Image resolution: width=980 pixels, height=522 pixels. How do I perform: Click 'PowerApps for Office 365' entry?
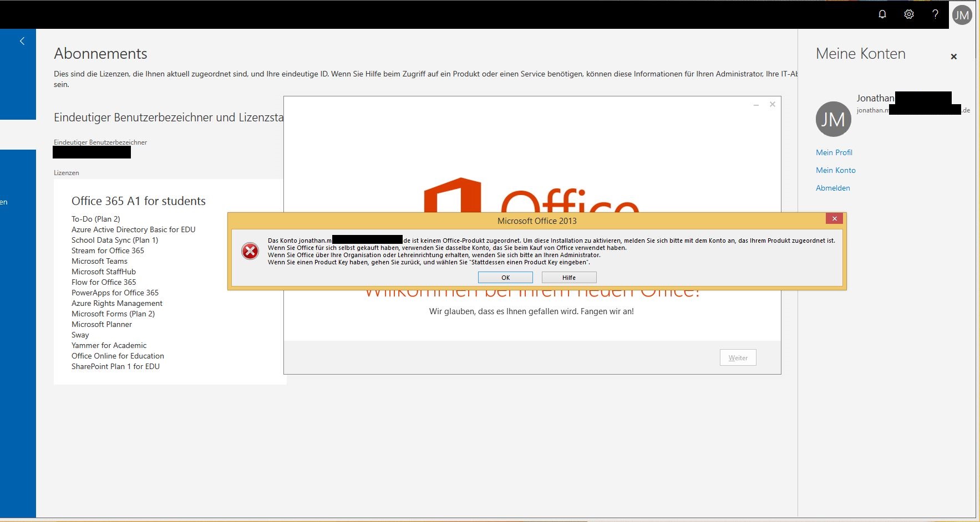(x=115, y=293)
